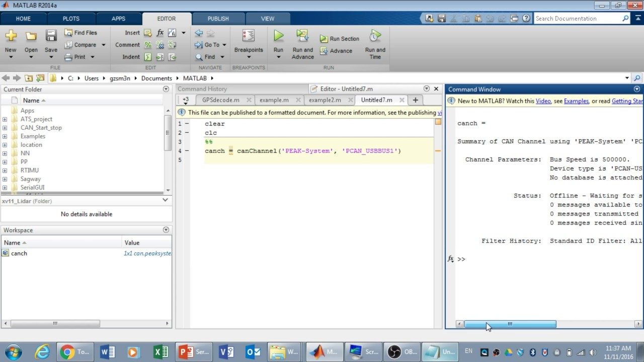Expand the Sagway folder
Image resolution: width=644 pixels, height=362 pixels.
tap(5, 179)
